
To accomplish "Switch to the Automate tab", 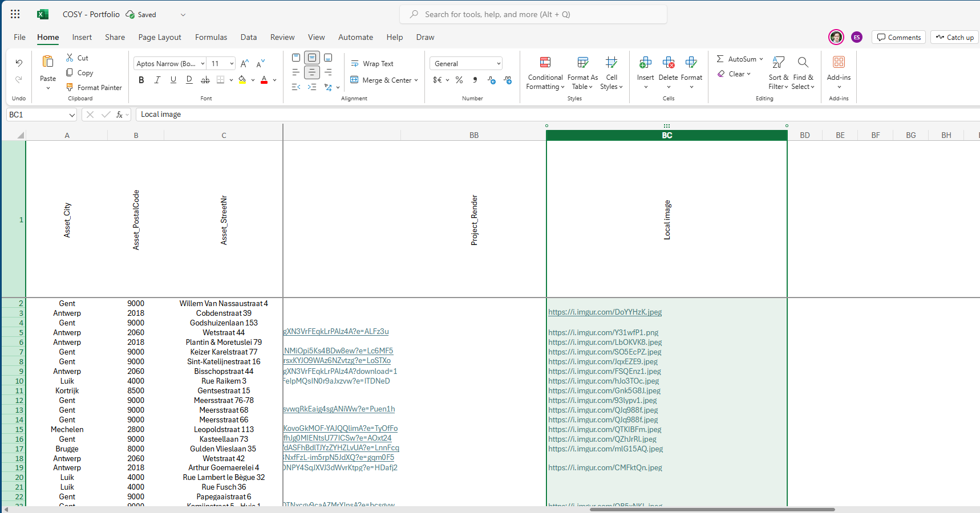I will coord(355,37).
